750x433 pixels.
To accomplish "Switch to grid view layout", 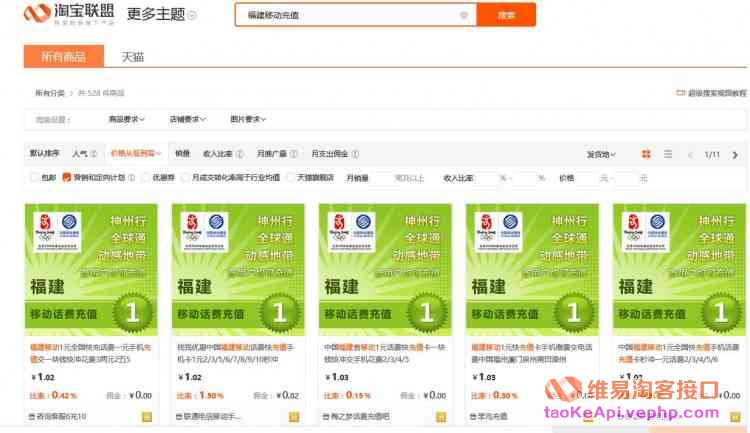I will click(x=646, y=154).
